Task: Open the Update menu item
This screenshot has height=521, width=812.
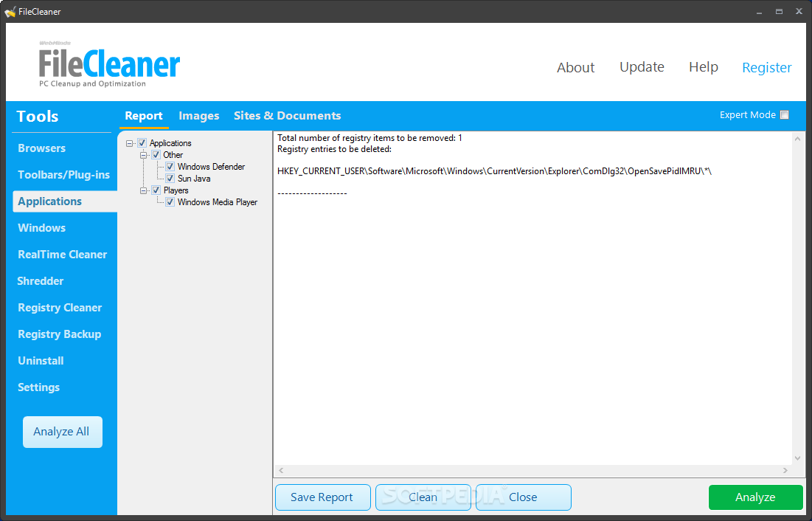Action: tap(642, 67)
